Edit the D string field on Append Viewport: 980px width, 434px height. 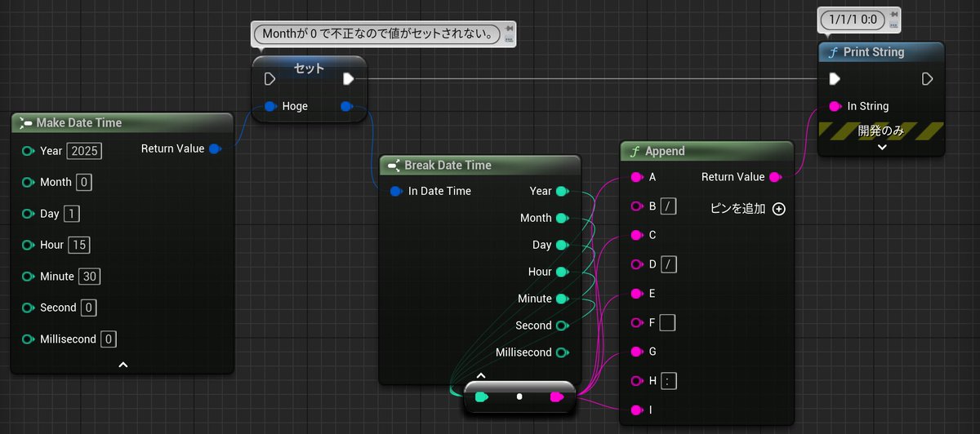(669, 264)
